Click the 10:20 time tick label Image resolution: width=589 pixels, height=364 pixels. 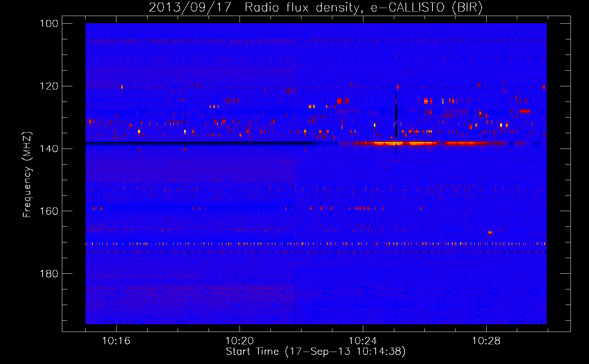click(x=240, y=341)
